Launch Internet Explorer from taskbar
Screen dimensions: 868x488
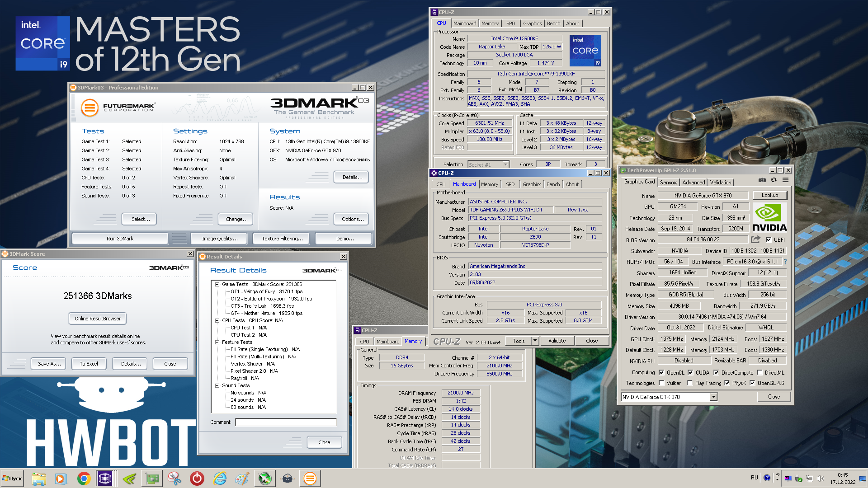coord(220,479)
